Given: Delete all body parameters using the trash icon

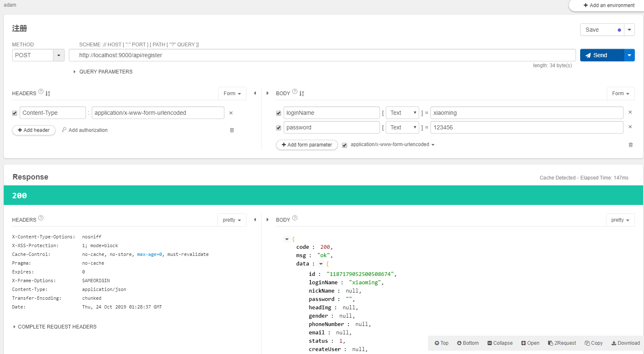Looking at the screenshot, I should tap(631, 145).
